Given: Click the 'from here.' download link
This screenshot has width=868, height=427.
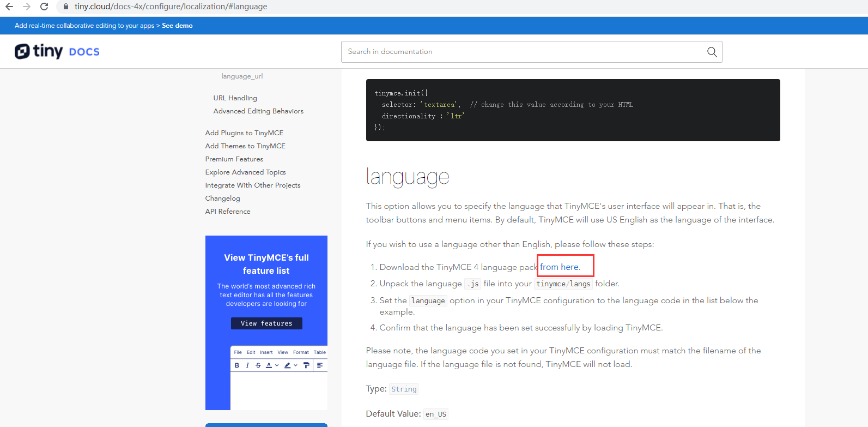Looking at the screenshot, I should click(x=560, y=267).
